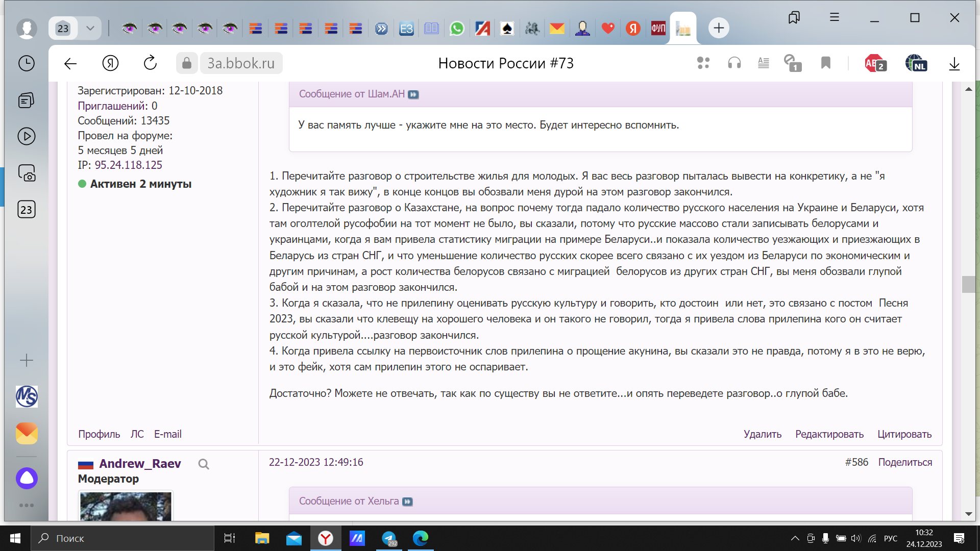Open a new browser tab
Image resolution: width=980 pixels, height=551 pixels.
(x=719, y=28)
